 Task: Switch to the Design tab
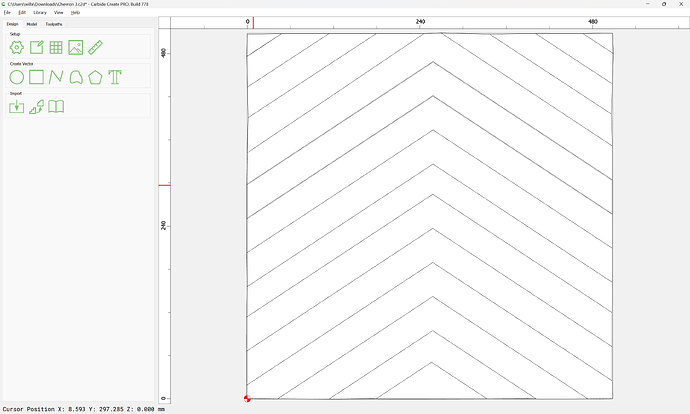[12, 24]
